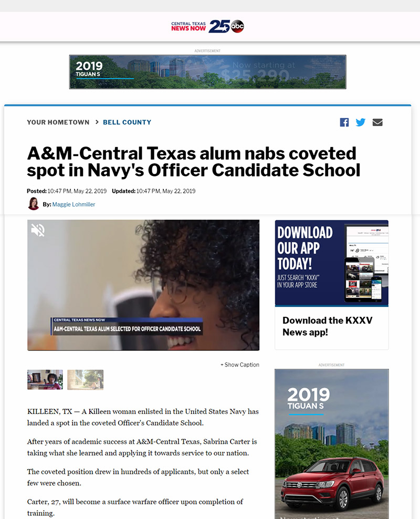Click the article headline about Navy's Officer School
Viewport: 420px width, 519px height.
(x=194, y=161)
